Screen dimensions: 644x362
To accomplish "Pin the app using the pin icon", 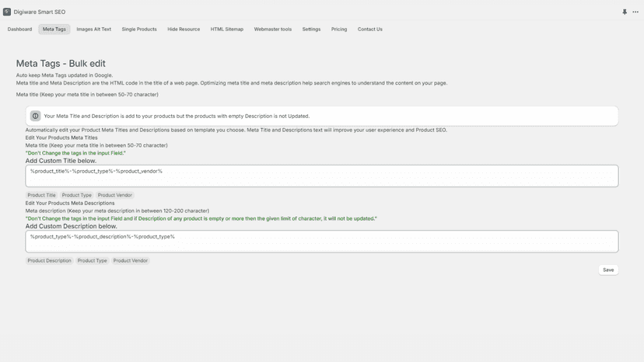I will pos(625,12).
